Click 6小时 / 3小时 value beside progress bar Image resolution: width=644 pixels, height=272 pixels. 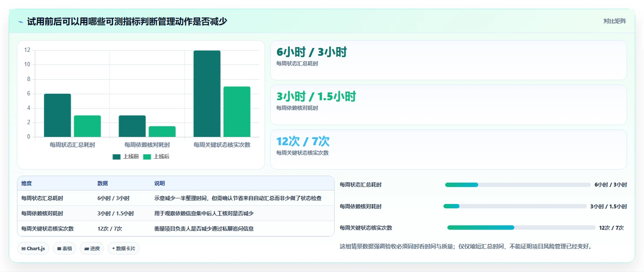(x=611, y=185)
